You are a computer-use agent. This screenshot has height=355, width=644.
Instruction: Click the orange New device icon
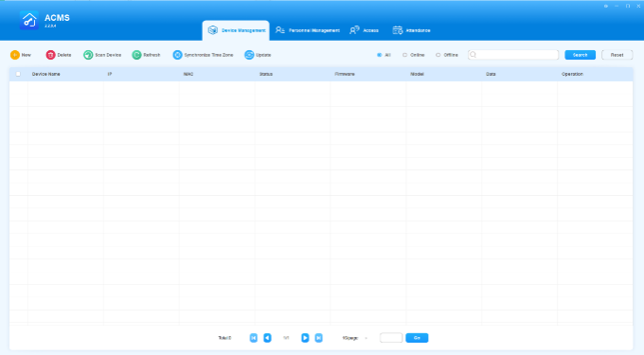15,55
